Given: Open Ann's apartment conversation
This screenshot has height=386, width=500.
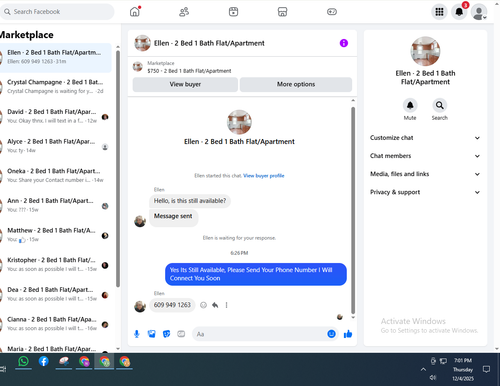Looking at the screenshot, I should (x=55, y=205).
